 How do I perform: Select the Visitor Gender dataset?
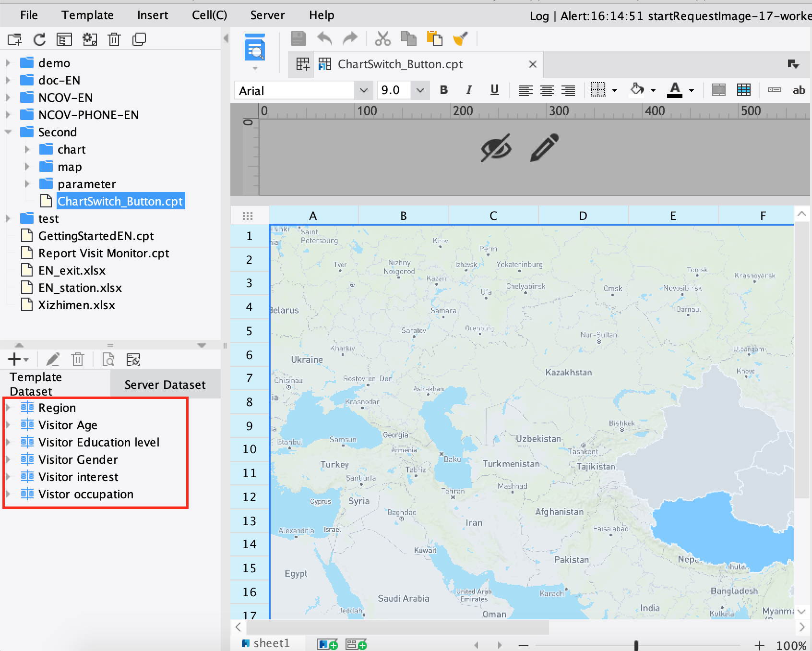[x=78, y=459]
